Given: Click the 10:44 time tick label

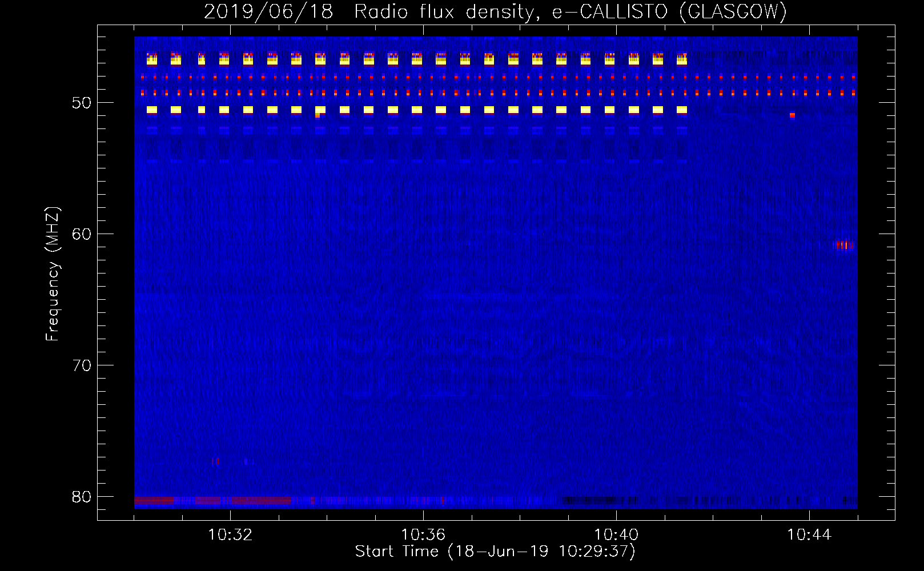Looking at the screenshot, I should coord(809,535).
